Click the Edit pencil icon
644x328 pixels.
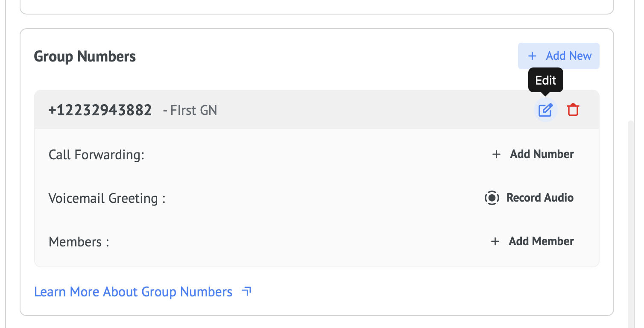pyautogui.click(x=545, y=110)
